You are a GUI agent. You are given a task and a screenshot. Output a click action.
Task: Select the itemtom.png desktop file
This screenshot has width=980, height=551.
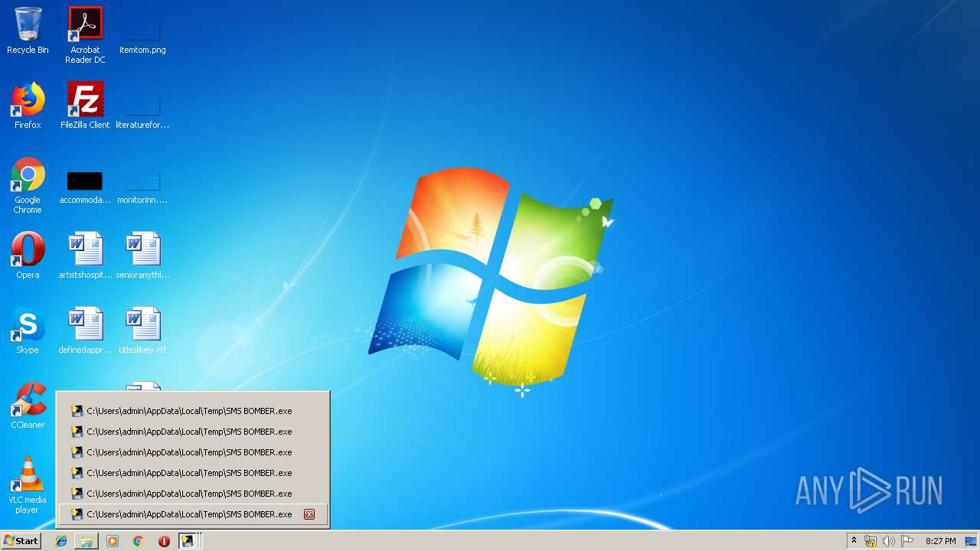142,35
